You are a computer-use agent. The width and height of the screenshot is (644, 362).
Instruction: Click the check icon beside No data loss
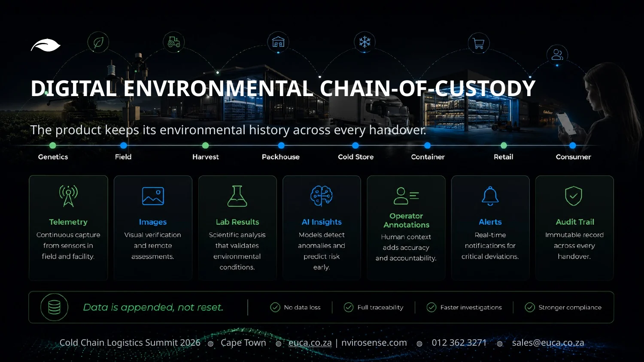(x=275, y=307)
